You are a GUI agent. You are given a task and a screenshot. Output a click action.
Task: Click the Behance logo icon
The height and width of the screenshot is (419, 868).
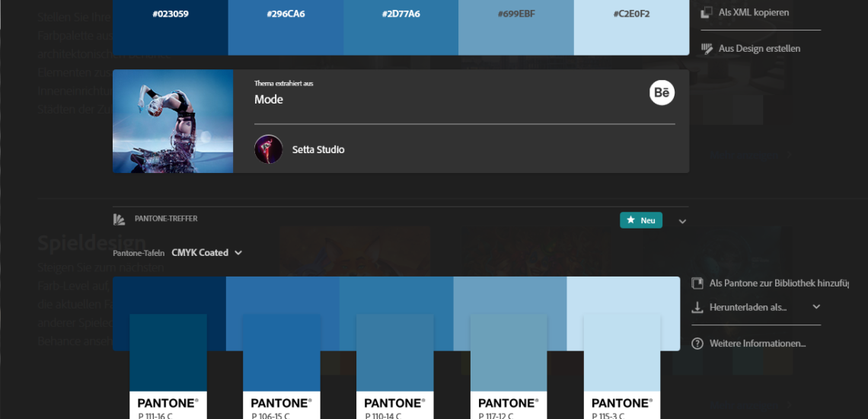[662, 93]
